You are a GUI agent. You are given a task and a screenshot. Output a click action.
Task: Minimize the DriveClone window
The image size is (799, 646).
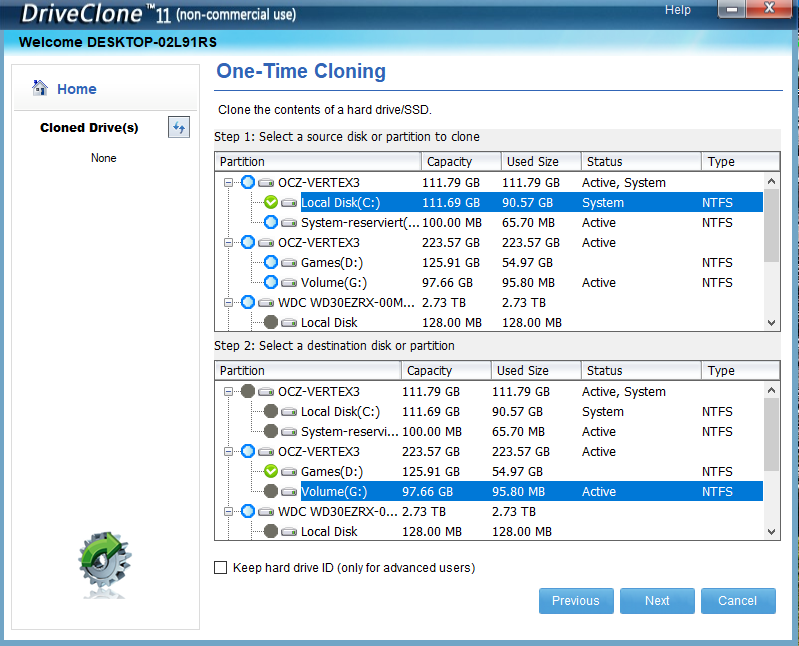click(x=732, y=9)
